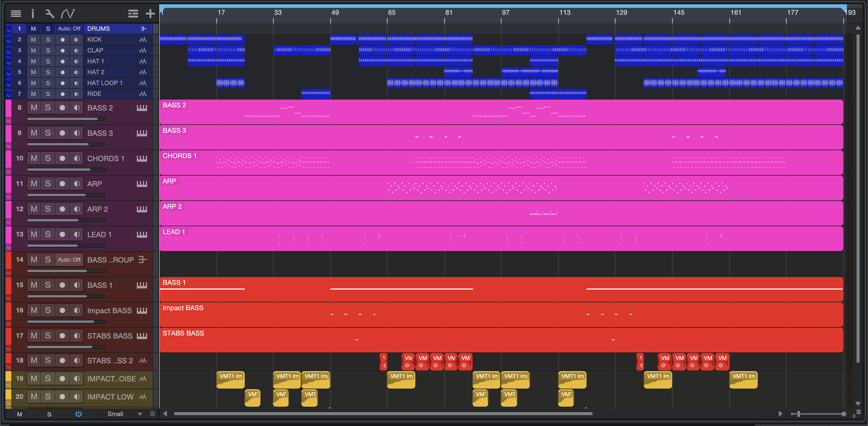Click the keyboard instrument icon on BASS 2

tap(142, 108)
